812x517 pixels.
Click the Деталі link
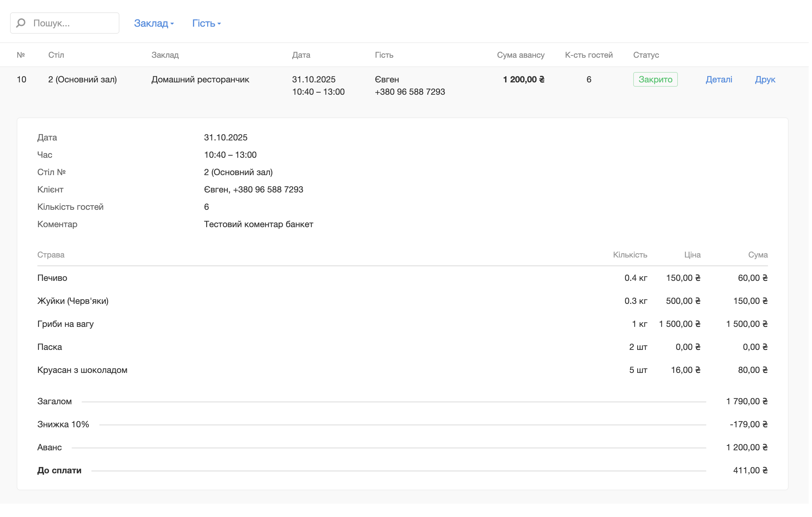719,80
